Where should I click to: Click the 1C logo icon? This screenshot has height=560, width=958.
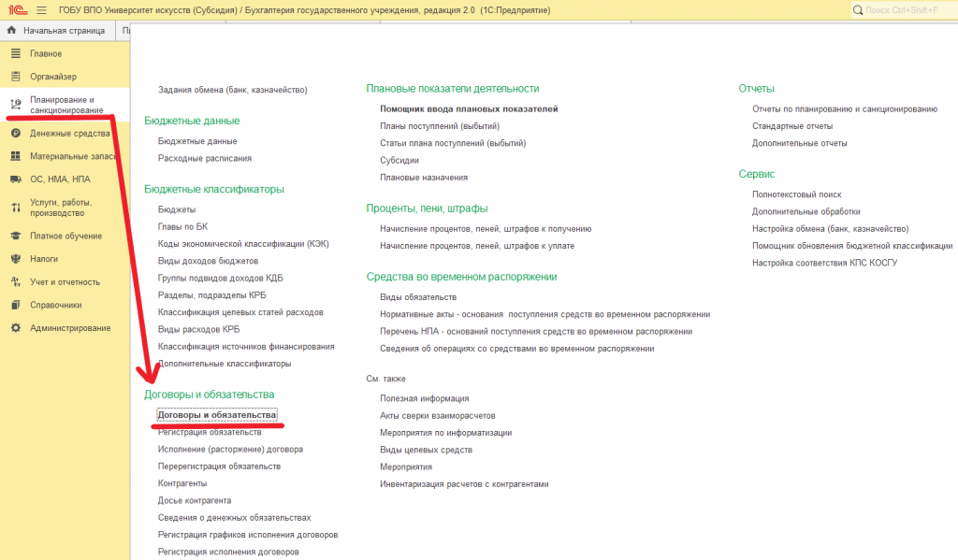18,9
